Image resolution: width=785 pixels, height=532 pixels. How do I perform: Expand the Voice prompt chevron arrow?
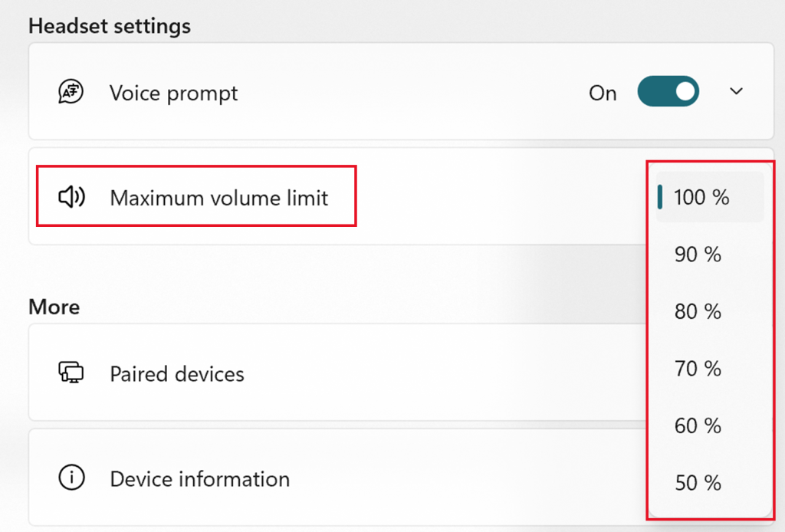736,92
